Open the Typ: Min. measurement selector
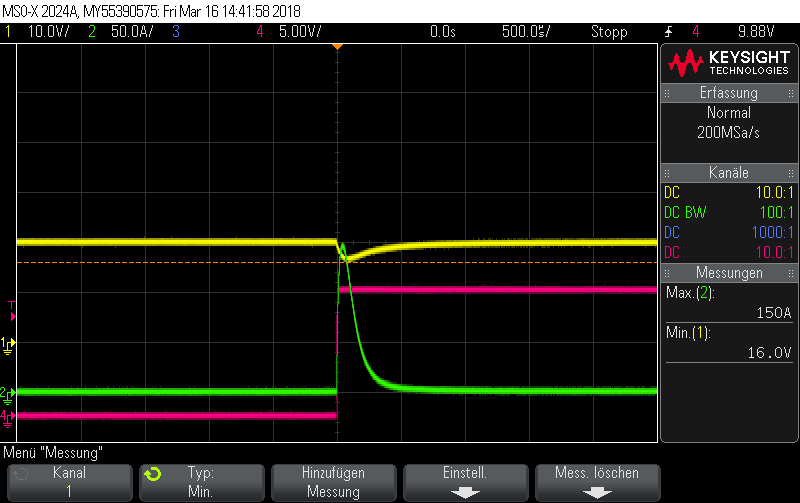This screenshot has width=800, height=503. click(x=202, y=482)
